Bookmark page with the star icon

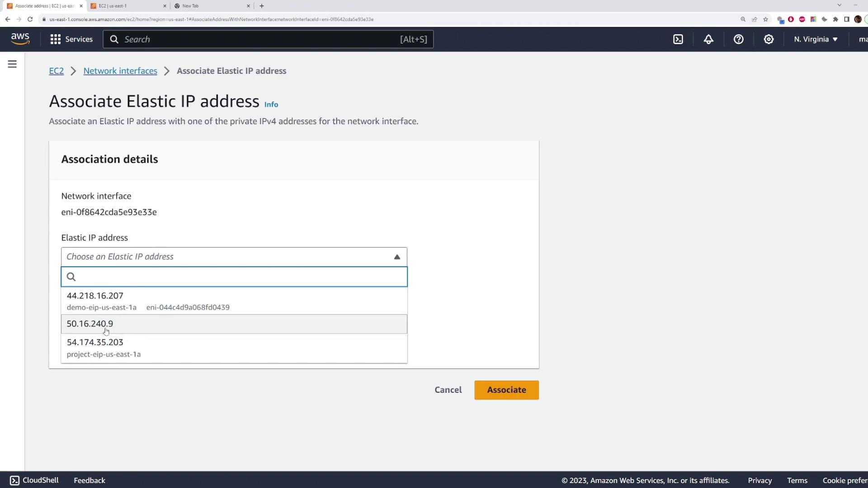(x=765, y=19)
